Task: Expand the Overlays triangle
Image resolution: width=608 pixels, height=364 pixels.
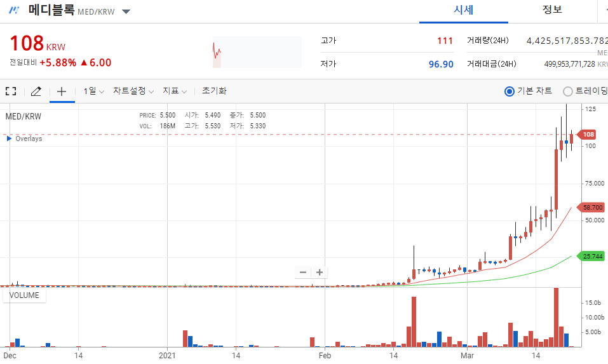Action: 9,138
